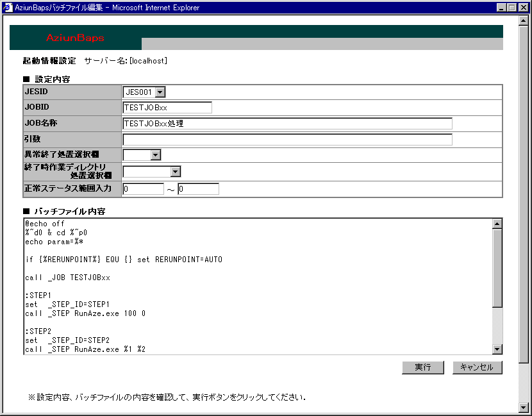Image resolution: width=532 pixels, height=416 pixels.
Task: Click the キャンセル button
Action: pos(477,367)
